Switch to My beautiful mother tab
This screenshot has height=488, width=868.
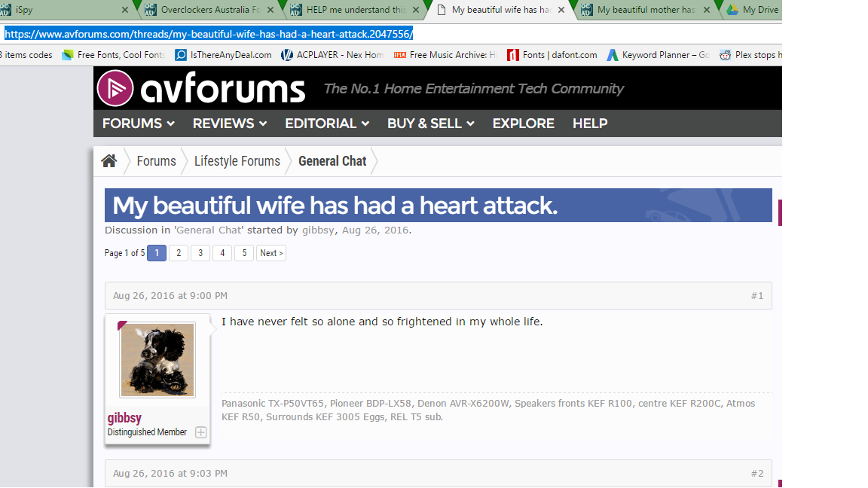[646, 9]
